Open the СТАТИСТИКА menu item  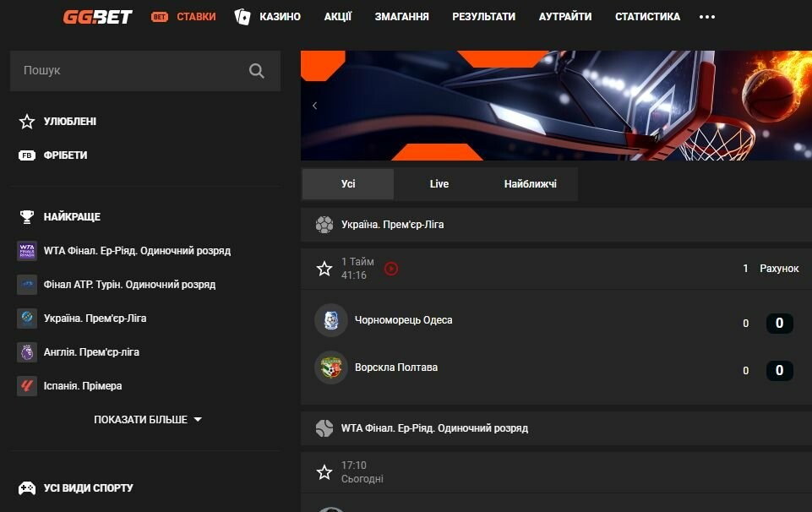648,17
